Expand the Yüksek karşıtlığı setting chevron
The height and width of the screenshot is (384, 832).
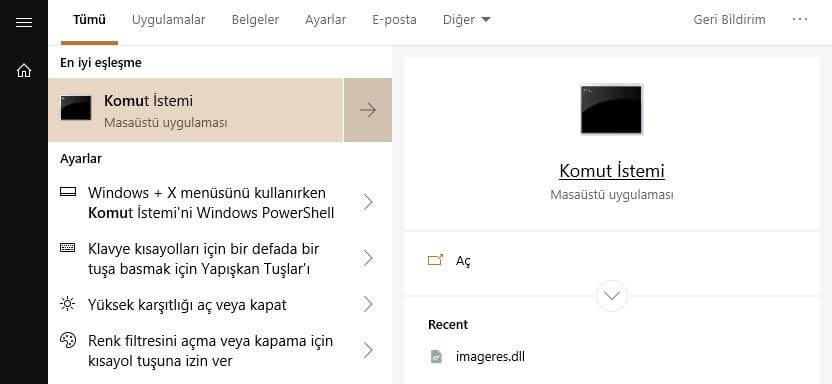pos(368,304)
